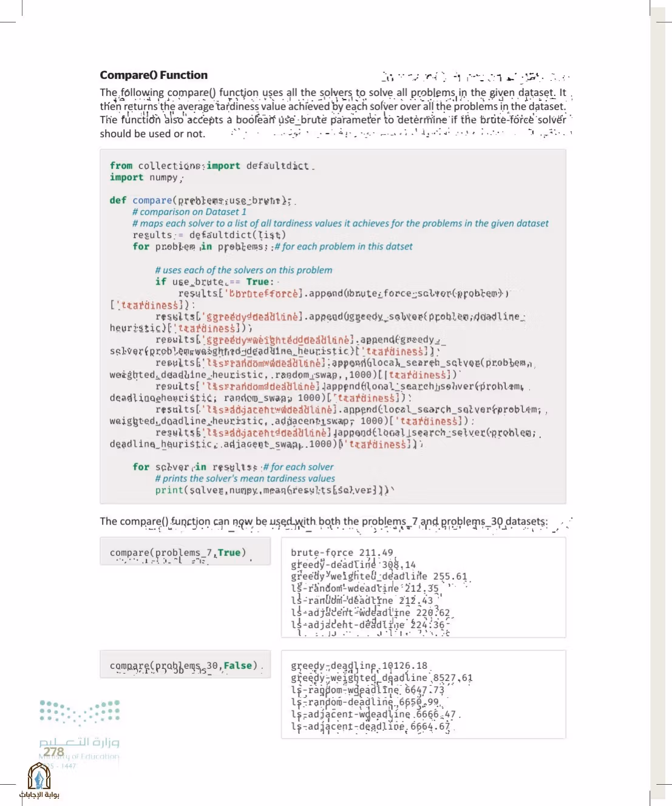The width and height of the screenshot is (672, 806).
Task: Click the from collections import line
Action: [x=211, y=166]
